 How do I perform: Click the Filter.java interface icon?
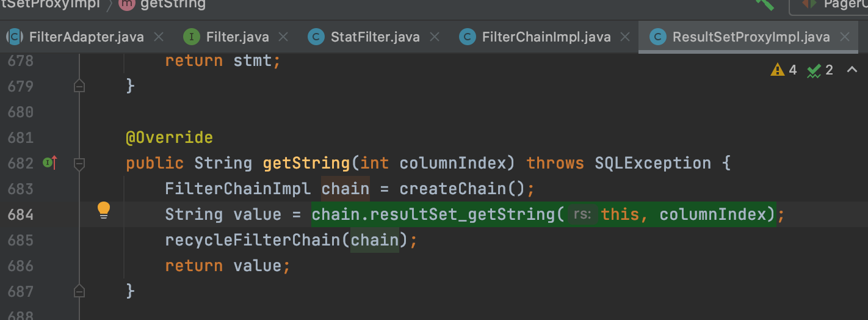(192, 37)
